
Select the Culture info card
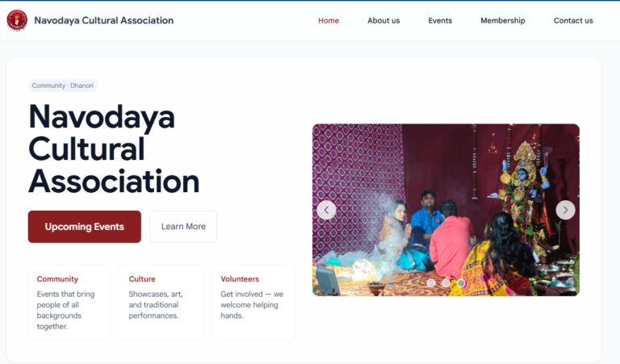(x=161, y=303)
